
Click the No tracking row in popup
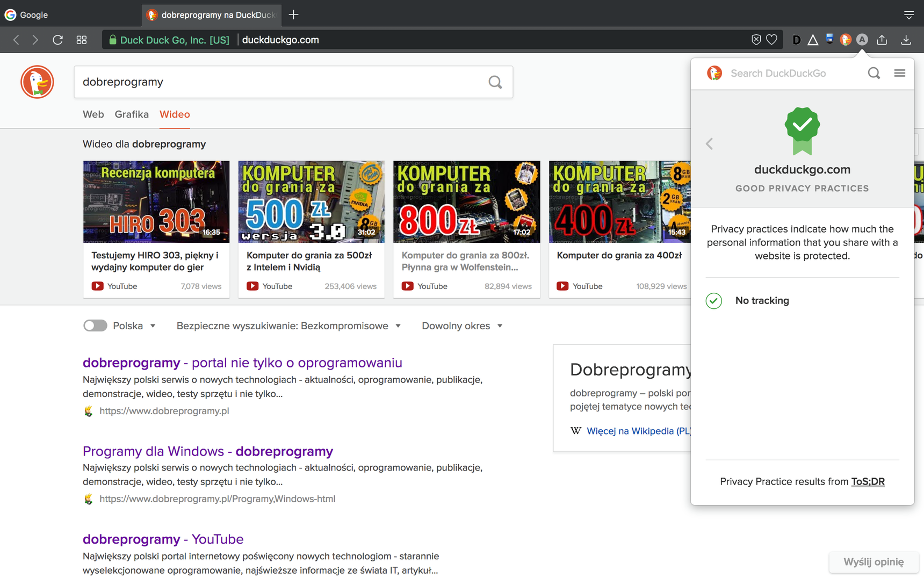(802, 300)
